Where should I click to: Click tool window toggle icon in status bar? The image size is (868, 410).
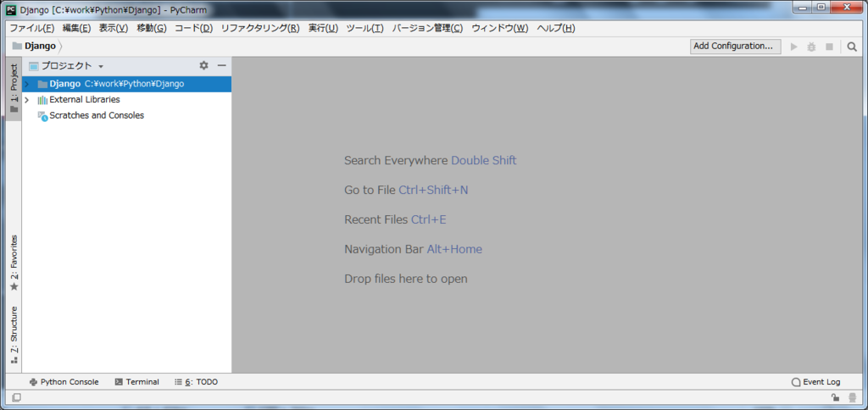coord(16,397)
